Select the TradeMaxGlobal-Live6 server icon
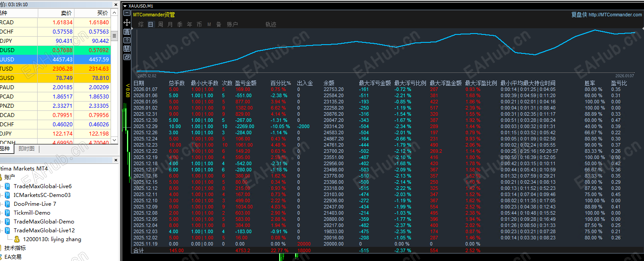The height and width of the screenshot is (261, 644). coord(7,186)
